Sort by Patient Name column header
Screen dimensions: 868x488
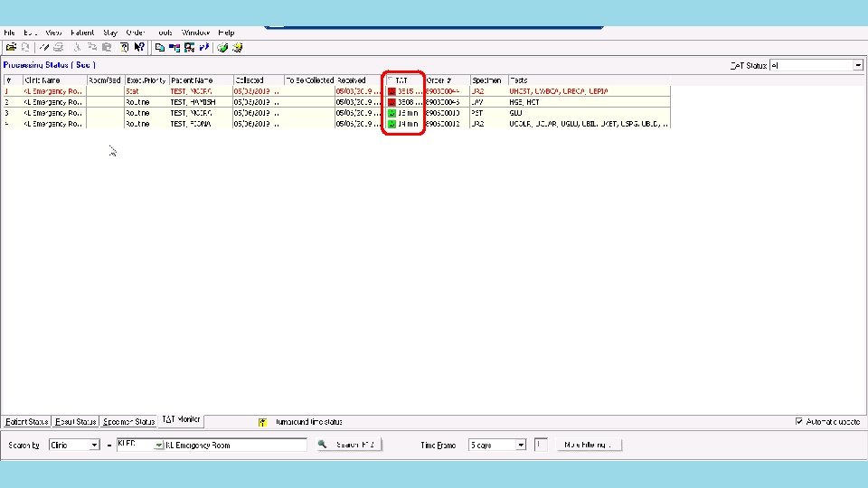[201, 80]
